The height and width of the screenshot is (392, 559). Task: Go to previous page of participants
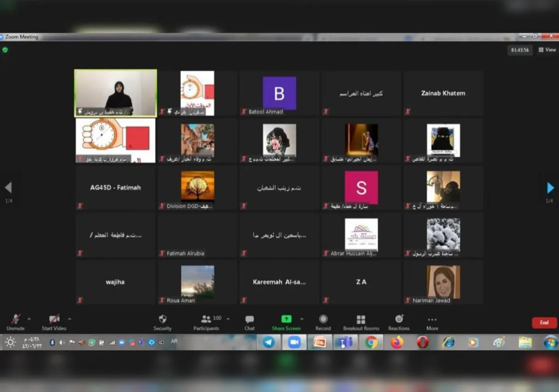pos(8,188)
